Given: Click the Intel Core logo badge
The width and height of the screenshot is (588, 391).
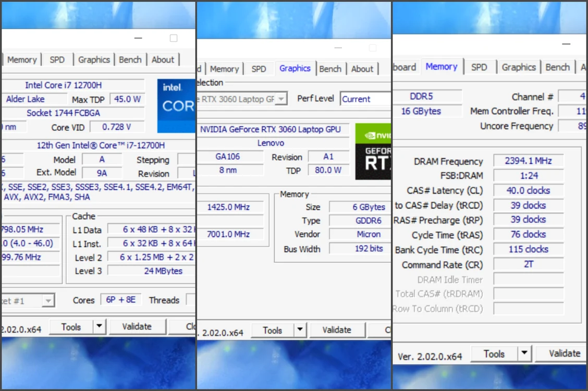Looking at the screenshot, I should [176, 106].
